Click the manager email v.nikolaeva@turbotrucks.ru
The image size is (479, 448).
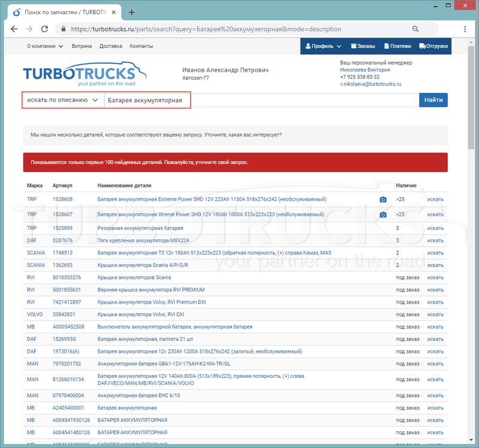pos(371,84)
